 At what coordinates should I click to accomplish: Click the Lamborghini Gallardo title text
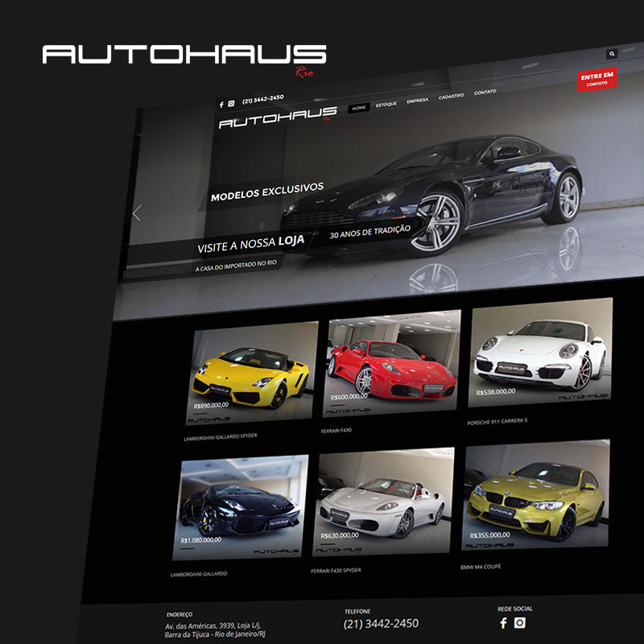199,574
